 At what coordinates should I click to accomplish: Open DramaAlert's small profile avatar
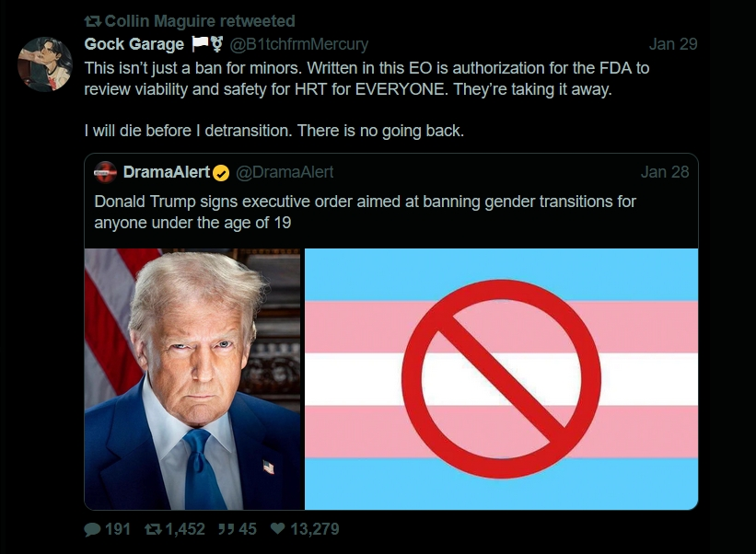(105, 172)
